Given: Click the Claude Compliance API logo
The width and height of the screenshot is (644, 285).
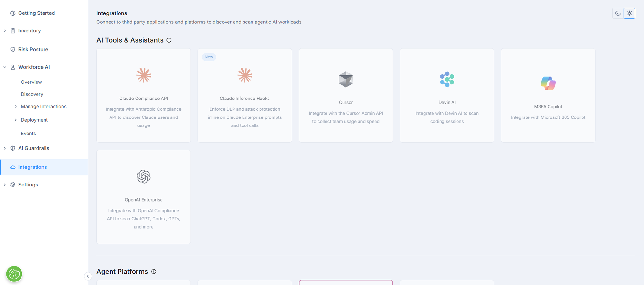Looking at the screenshot, I should click(x=144, y=75).
